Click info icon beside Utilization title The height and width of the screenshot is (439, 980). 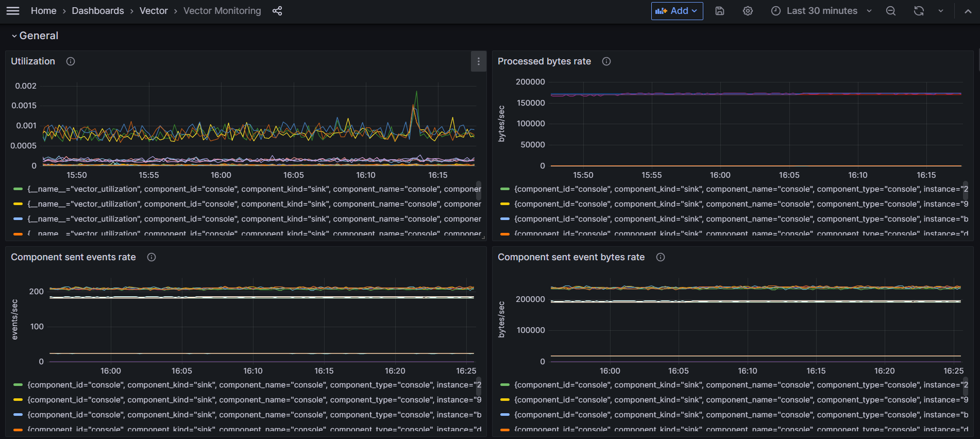[x=71, y=61]
